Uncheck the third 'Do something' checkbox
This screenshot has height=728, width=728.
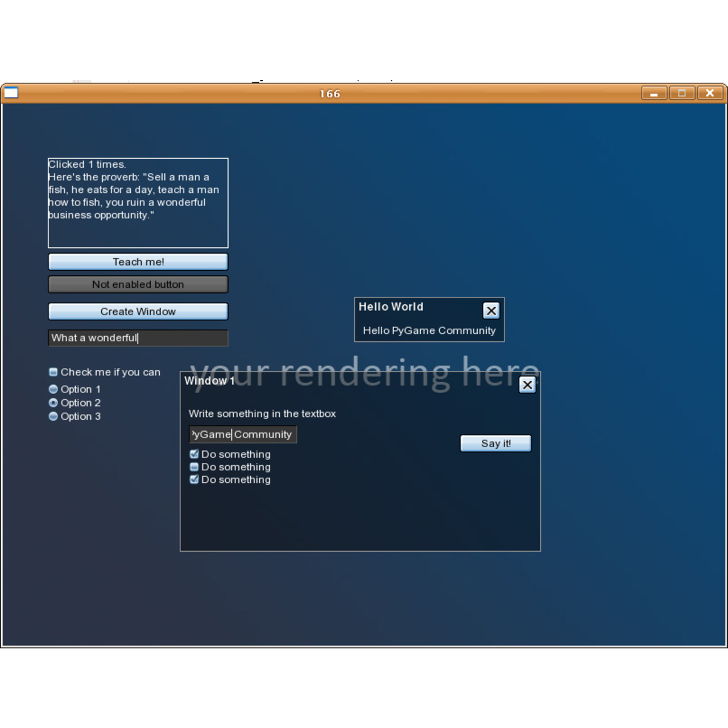[194, 479]
